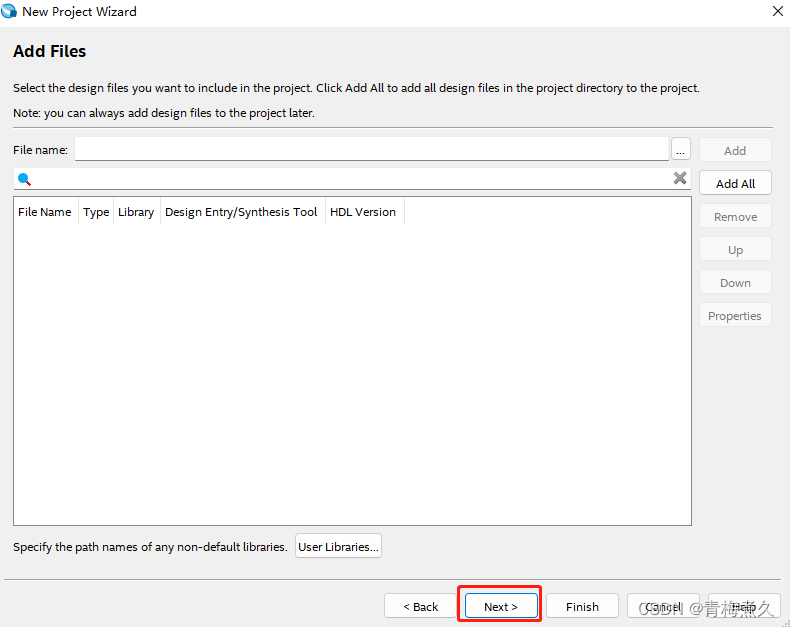Click HDL Version column header

coord(363,212)
